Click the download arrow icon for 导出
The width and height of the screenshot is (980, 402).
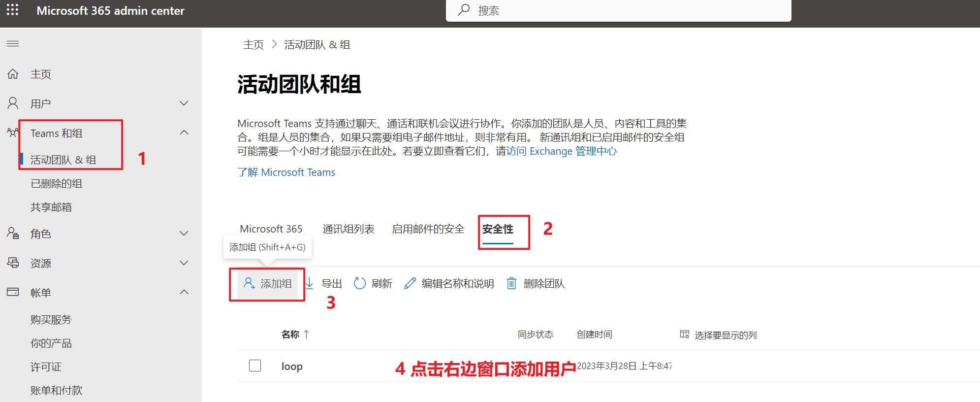tap(309, 283)
